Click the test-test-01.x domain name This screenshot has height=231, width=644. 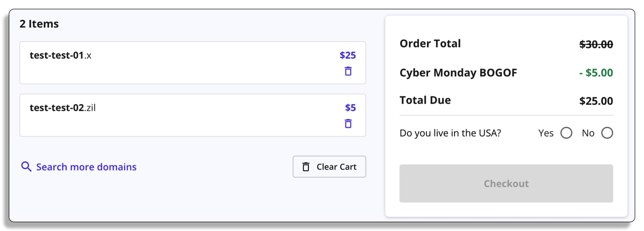coord(61,55)
